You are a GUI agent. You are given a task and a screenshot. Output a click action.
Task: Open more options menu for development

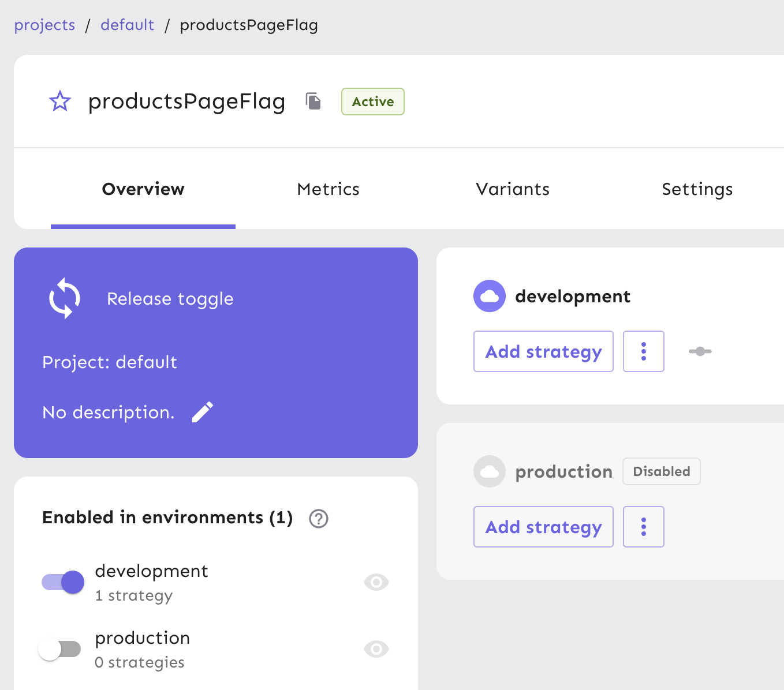[644, 351]
